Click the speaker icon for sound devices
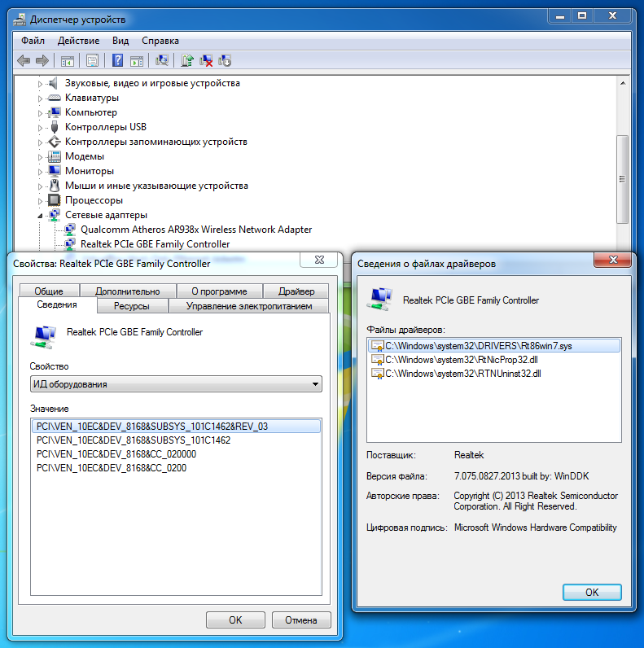Viewport: 644px width, 648px height. tap(54, 83)
